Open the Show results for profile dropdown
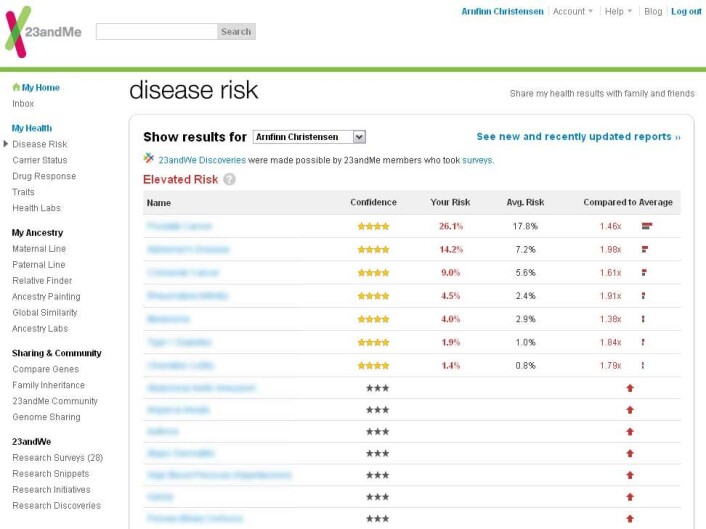 tap(309, 137)
